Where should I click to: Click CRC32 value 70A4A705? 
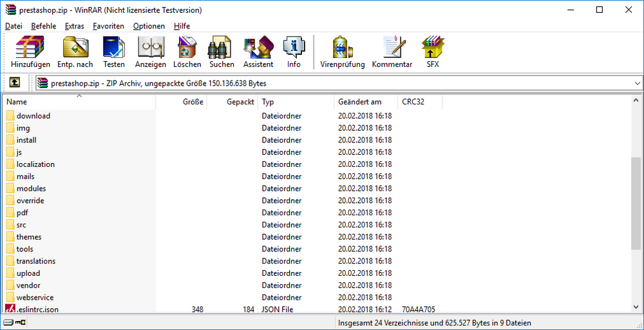pos(419,309)
